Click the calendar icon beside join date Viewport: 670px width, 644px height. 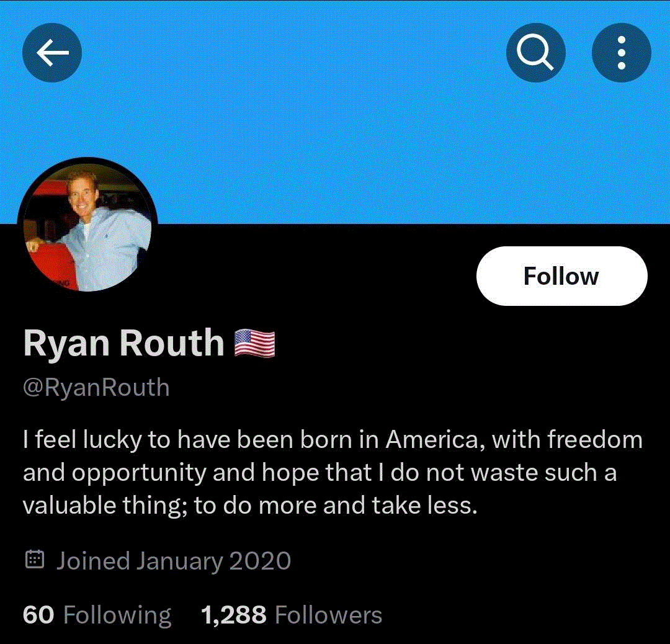tap(35, 560)
